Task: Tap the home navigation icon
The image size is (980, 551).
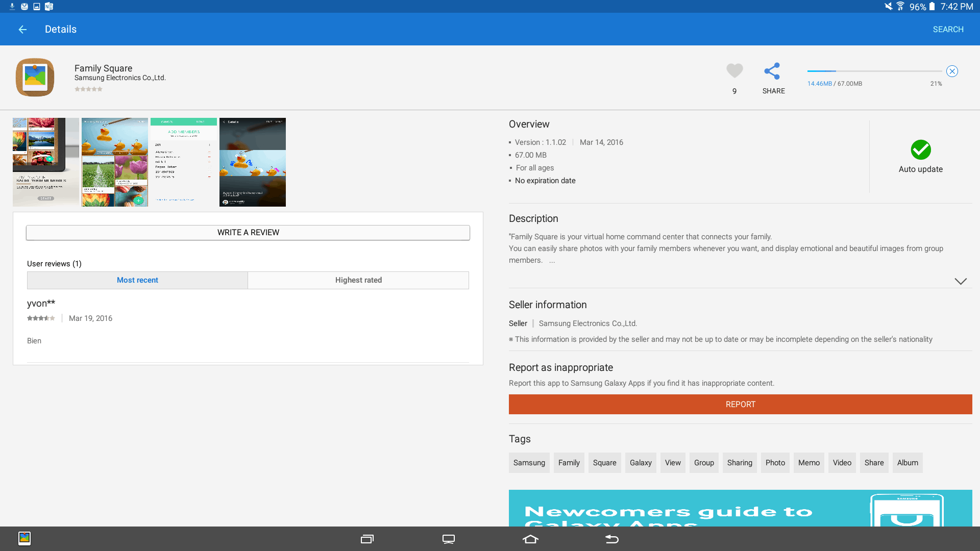Action: 530,539
